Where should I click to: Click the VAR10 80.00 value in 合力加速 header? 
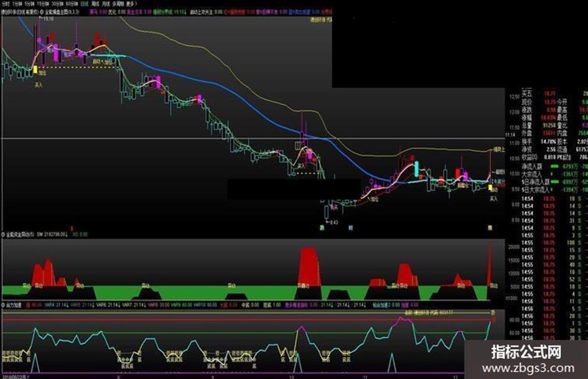[205, 305]
